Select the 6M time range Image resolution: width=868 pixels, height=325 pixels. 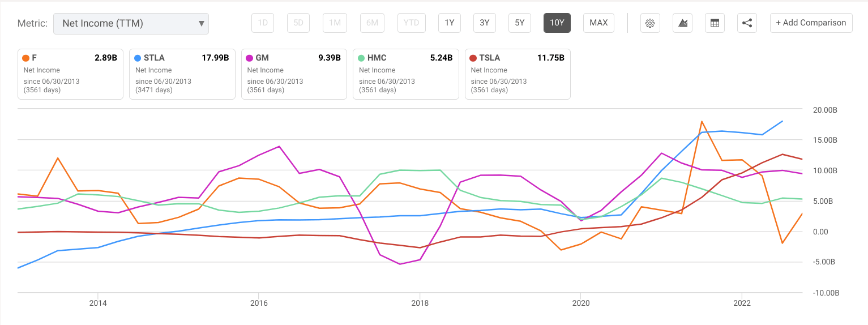pyautogui.click(x=372, y=23)
